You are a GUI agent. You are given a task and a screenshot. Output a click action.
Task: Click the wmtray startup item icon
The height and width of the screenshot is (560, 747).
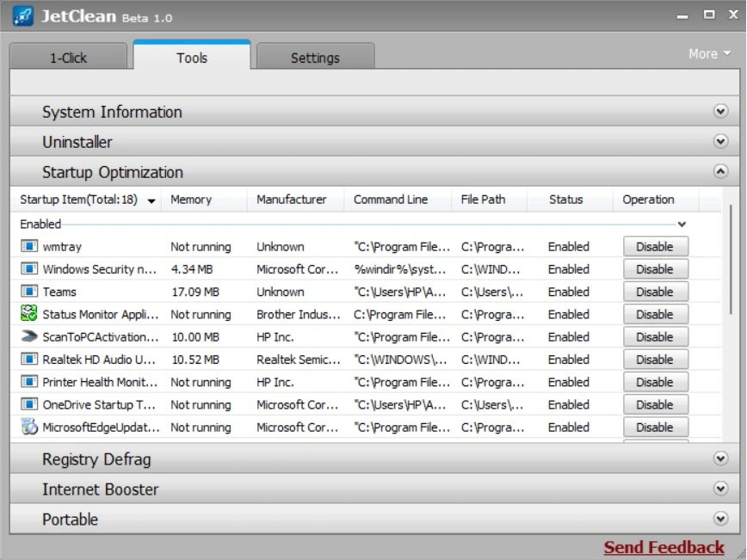tap(29, 246)
